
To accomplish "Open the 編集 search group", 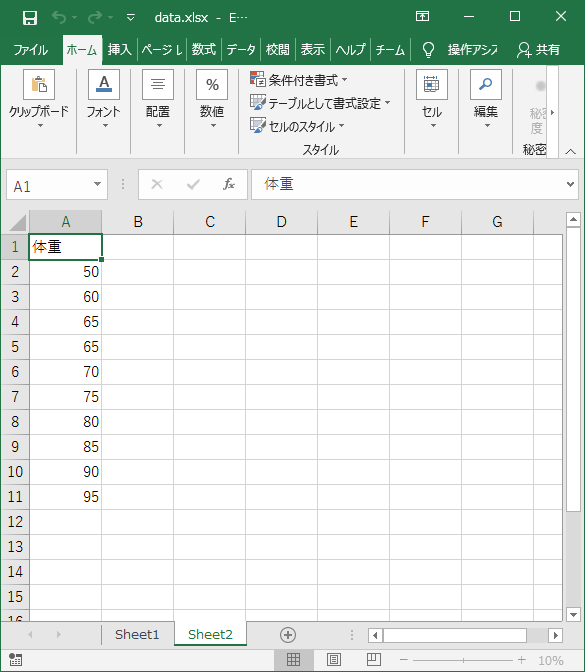I will pyautogui.click(x=486, y=99).
